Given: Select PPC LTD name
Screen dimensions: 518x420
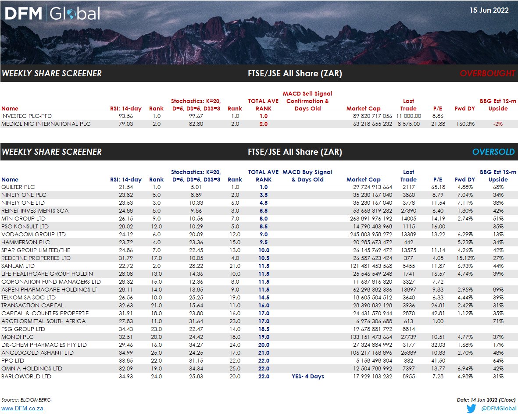Looking at the screenshot, I should click(13, 361).
